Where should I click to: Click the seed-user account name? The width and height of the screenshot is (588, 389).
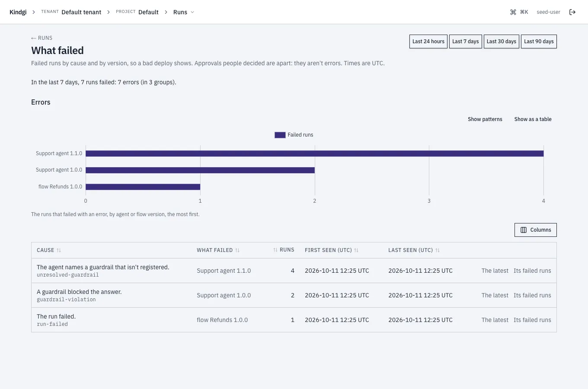548,12
